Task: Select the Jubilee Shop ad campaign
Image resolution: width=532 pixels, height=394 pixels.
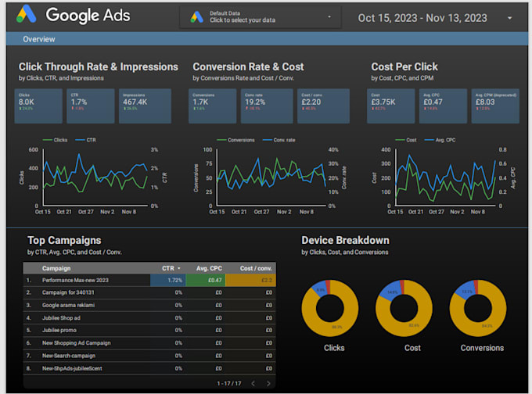Action: 149,318
